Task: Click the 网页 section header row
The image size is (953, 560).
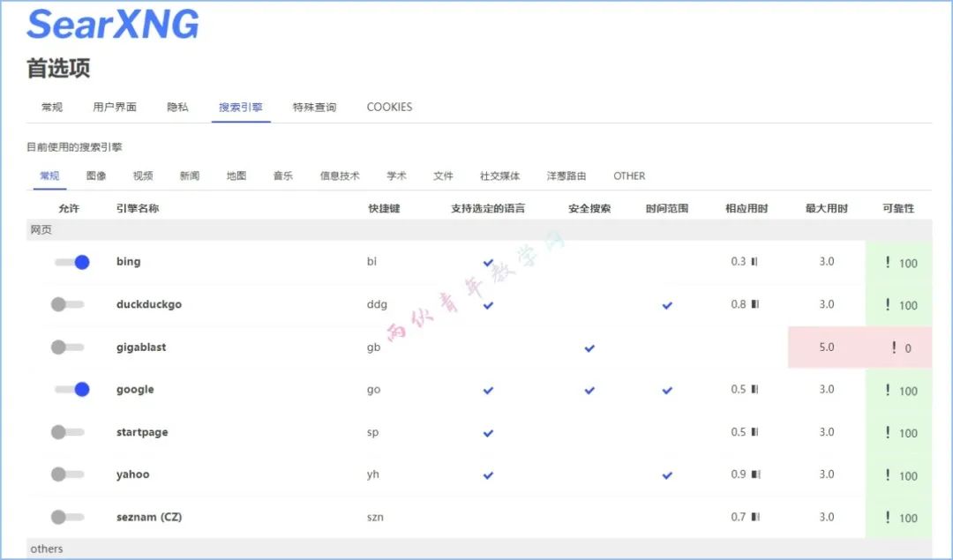Action: (x=41, y=229)
